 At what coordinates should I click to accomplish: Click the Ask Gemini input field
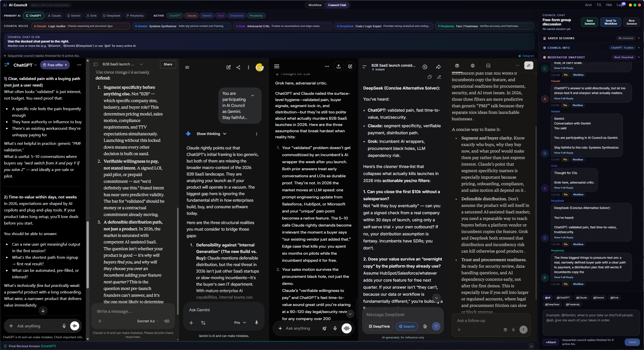(x=224, y=310)
